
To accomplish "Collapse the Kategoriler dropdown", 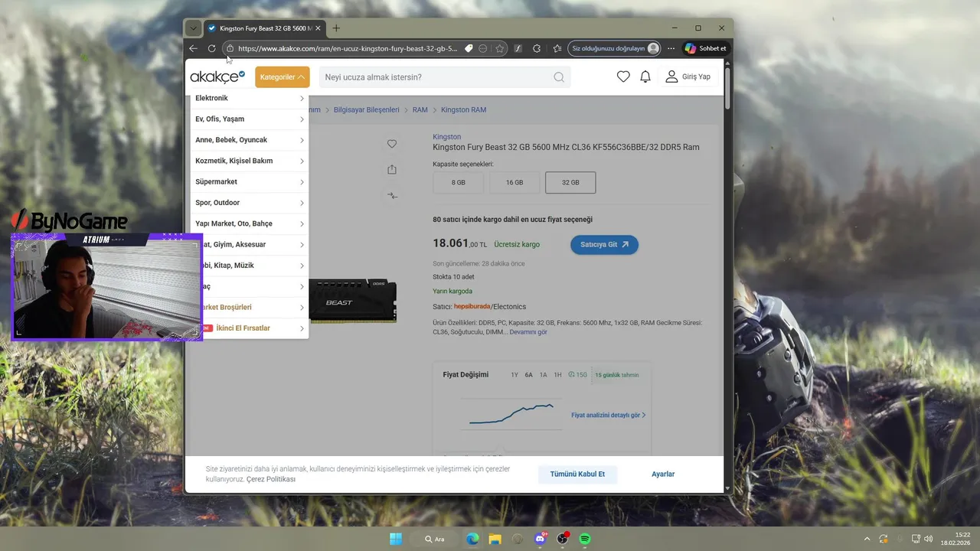I will click(283, 77).
